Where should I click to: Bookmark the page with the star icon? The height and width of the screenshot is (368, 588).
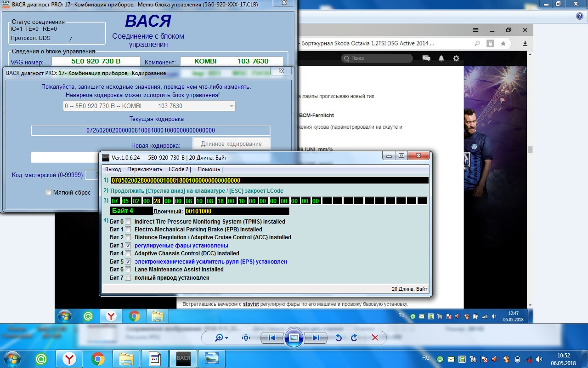(x=503, y=43)
